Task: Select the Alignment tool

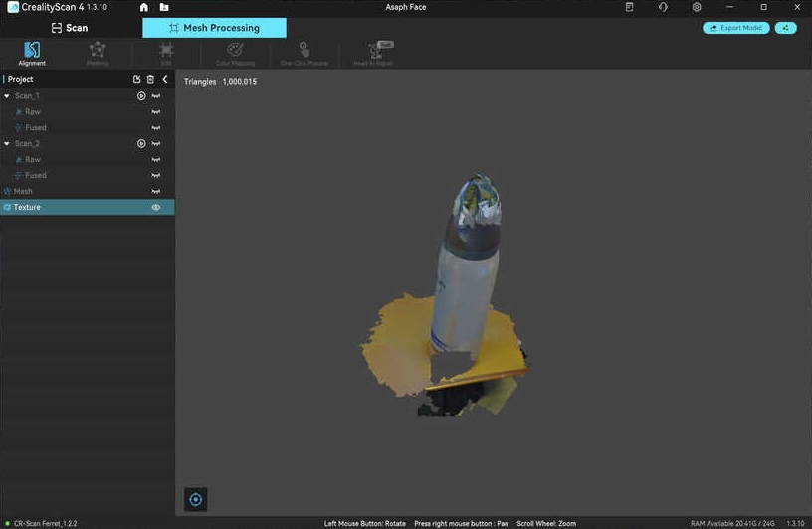Action: coord(32,53)
